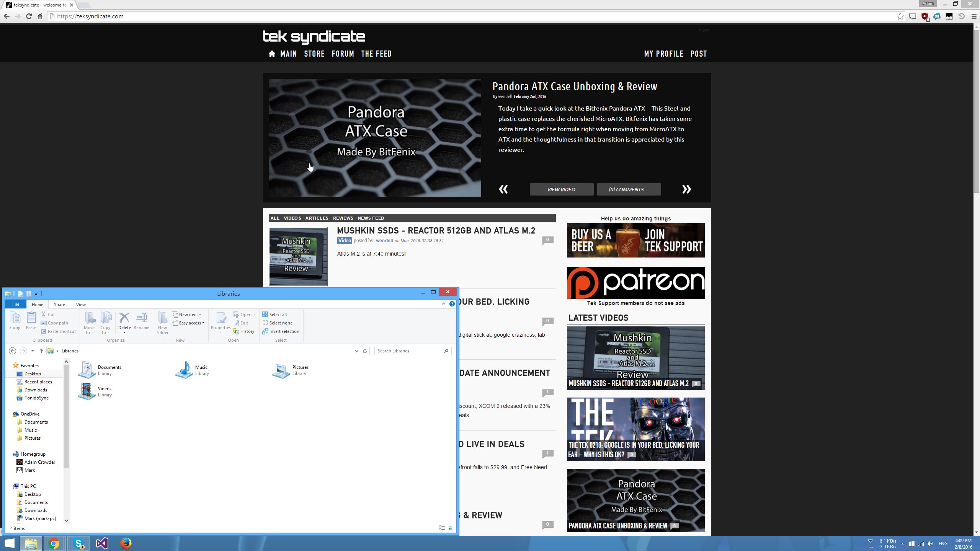The width and height of the screenshot is (980, 551).
Task: Go to next featured slide
Action: [x=686, y=189]
